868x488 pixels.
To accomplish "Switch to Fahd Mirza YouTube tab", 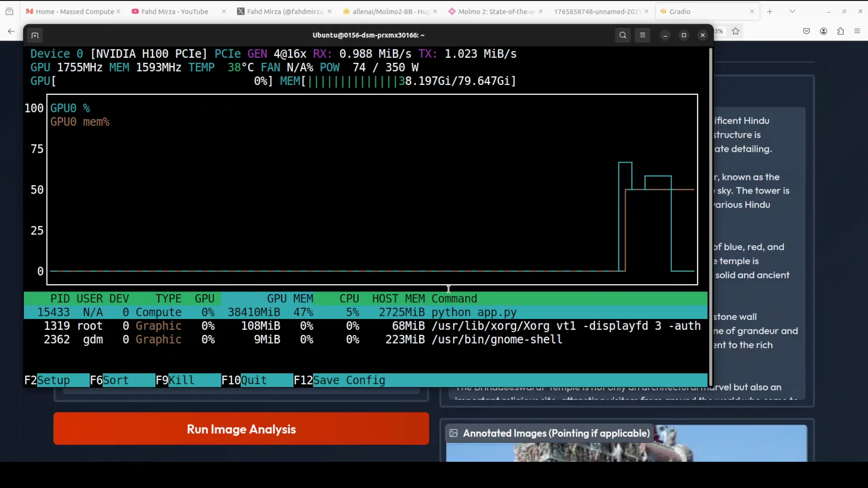I will (x=175, y=11).
